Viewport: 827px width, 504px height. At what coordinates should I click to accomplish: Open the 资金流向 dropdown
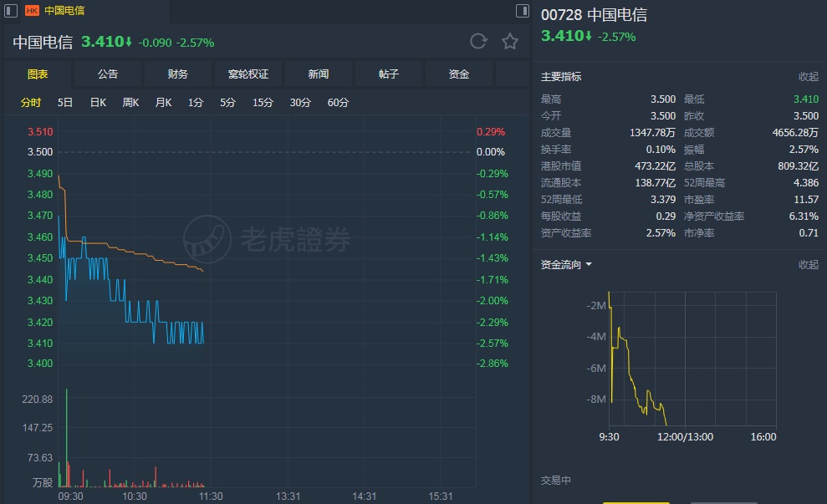tap(566, 265)
